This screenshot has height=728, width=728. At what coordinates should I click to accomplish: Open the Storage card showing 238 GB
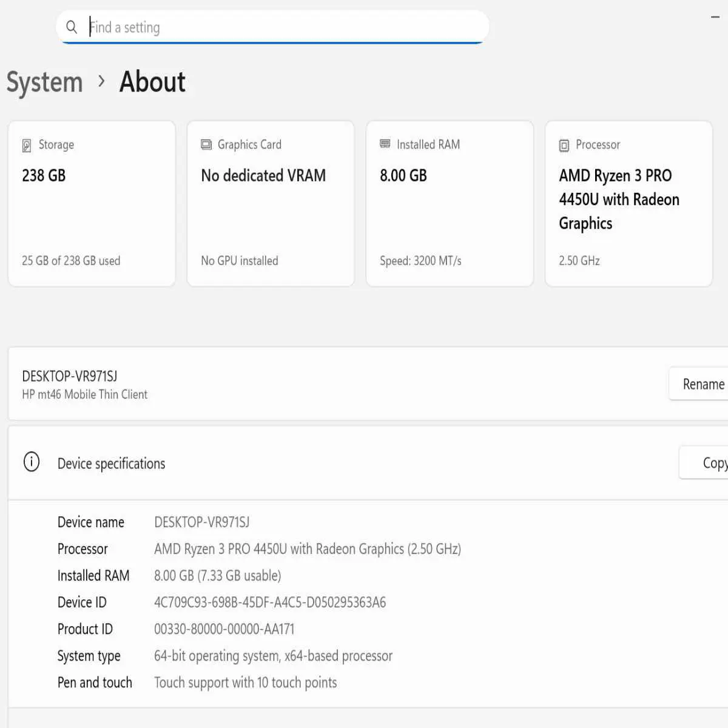pyautogui.click(x=92, y=204)
